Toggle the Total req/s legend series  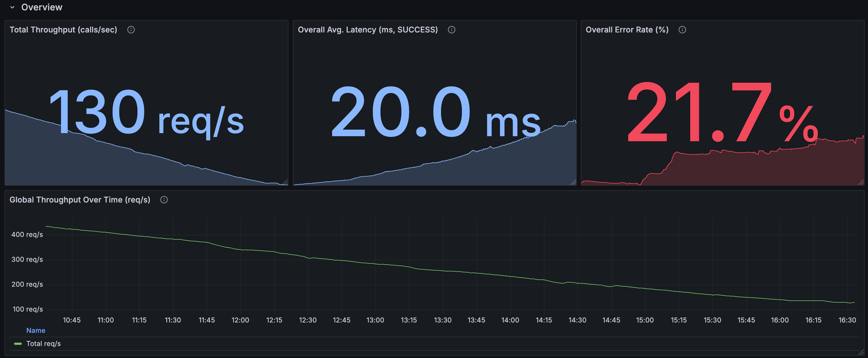tap(43, 343)
